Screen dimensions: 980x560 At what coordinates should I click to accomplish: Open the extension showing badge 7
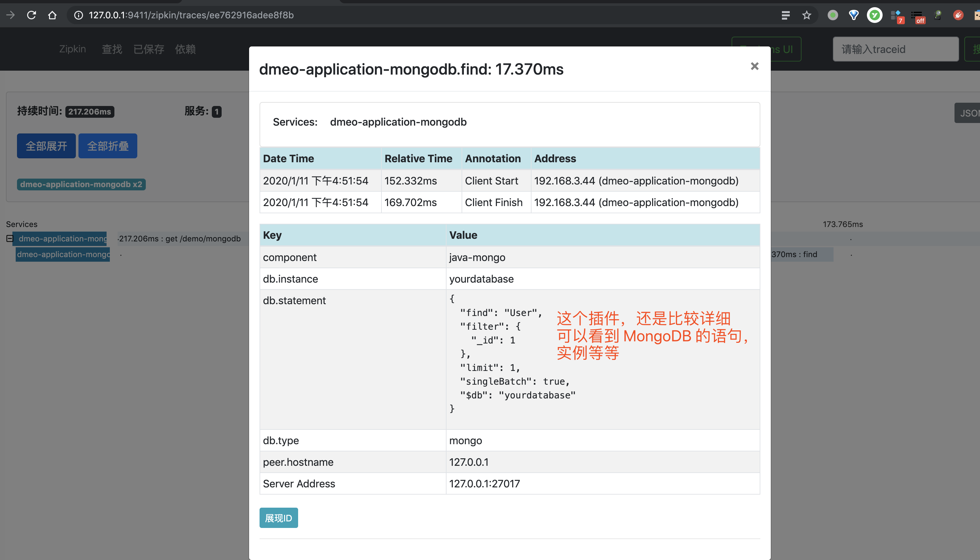[895, 15]
